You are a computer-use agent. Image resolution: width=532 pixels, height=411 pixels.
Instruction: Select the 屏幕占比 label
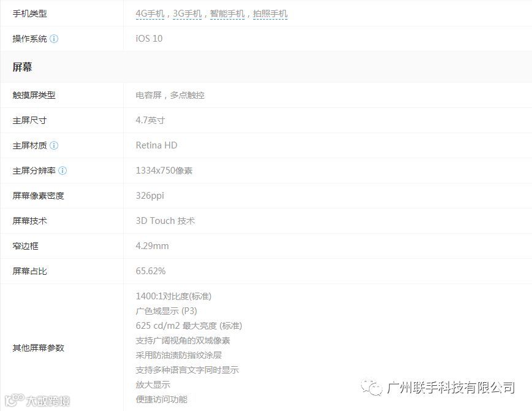pyautogui.click(x=29, y=271)
